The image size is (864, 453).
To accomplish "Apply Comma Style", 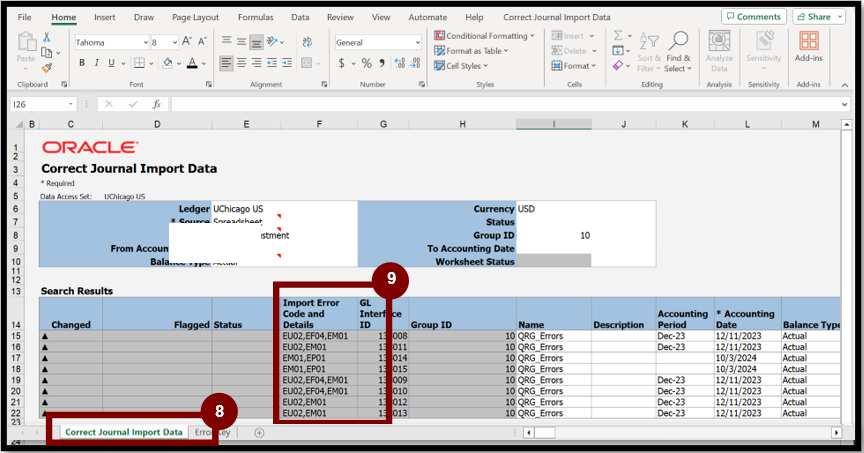I will tap(382, 63).
